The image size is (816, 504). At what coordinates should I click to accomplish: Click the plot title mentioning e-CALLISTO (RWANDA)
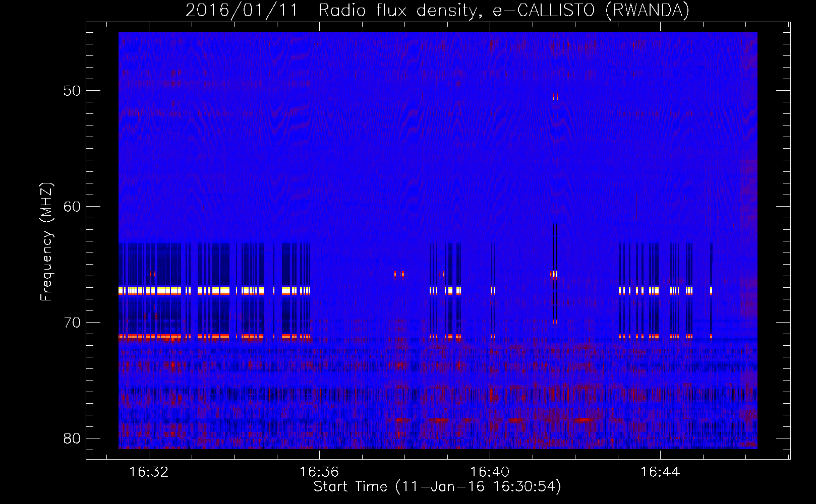[x=437, y=10]
